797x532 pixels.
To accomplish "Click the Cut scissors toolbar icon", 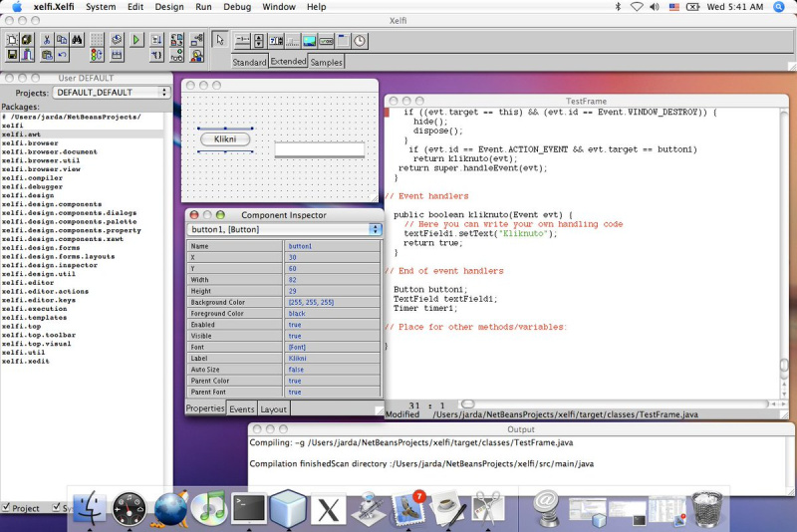I will (x=46, y=40).
